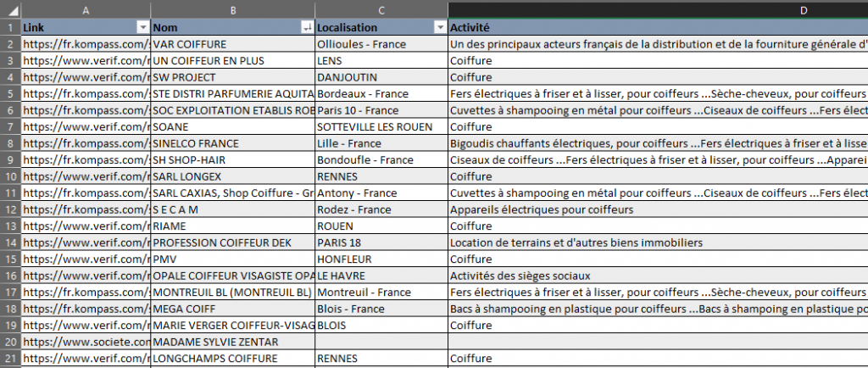This screenshot has height=368, width=868.
Task: Expand the Localisation filter dropdown
Action: click(x=439, y=28)
